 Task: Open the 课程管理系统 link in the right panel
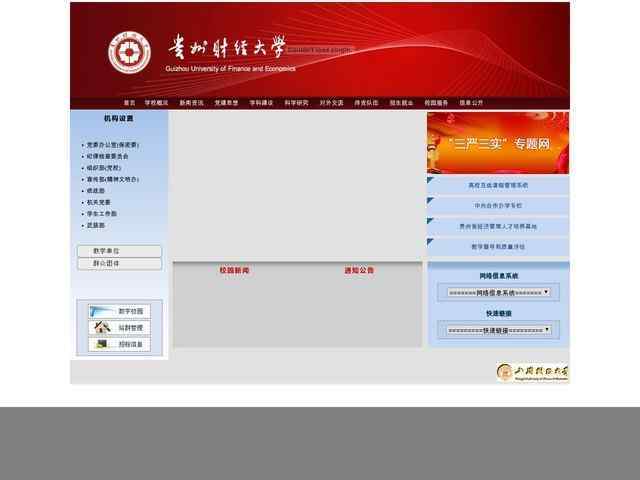(x=498, y=185)
